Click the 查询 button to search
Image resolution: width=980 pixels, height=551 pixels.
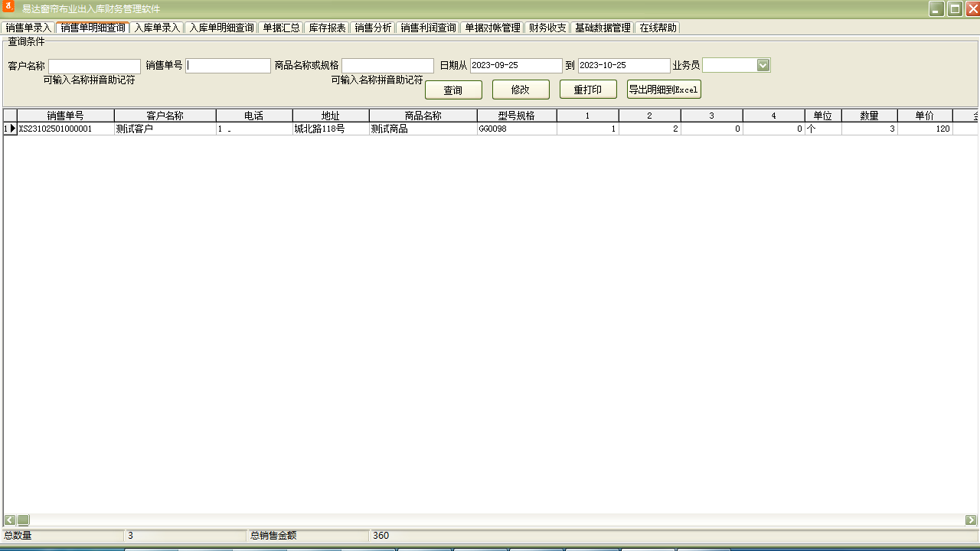pyautogui.click(x=454, y=90)
